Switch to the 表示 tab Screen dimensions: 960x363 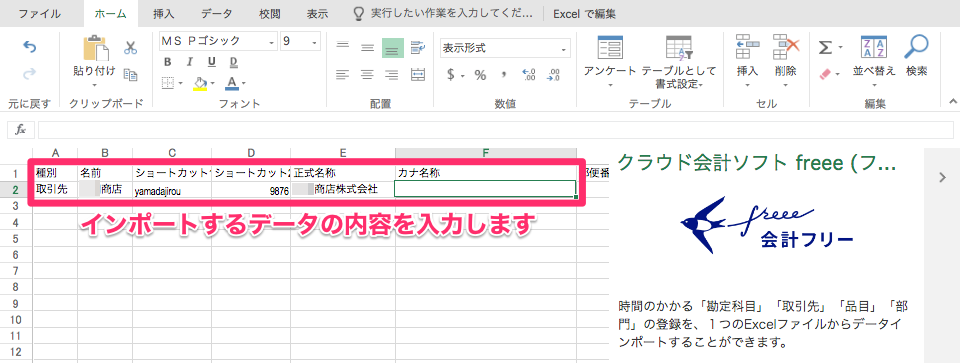pos(317,13)
